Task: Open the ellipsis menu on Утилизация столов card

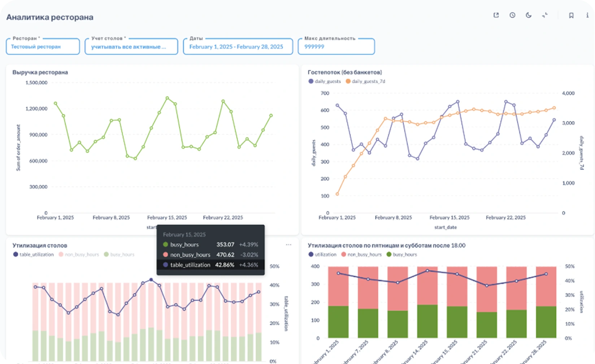Action: [x=288, y=245]
